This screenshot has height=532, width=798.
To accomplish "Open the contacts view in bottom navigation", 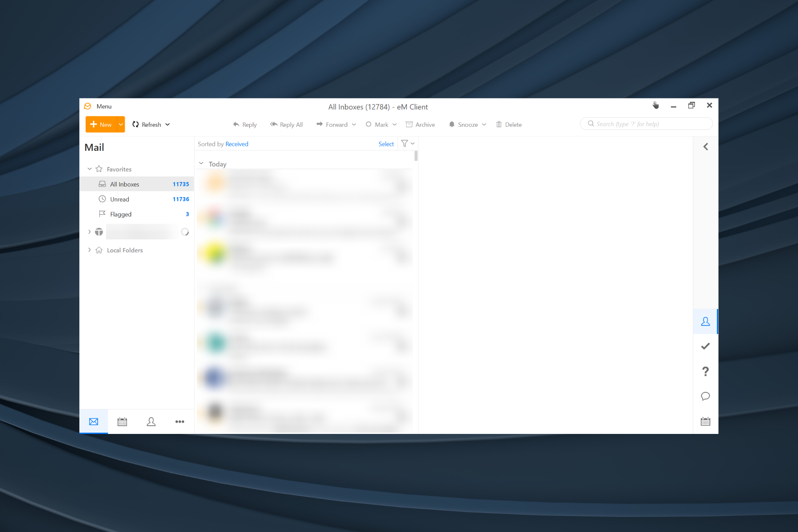I will (x=151, y=421).
